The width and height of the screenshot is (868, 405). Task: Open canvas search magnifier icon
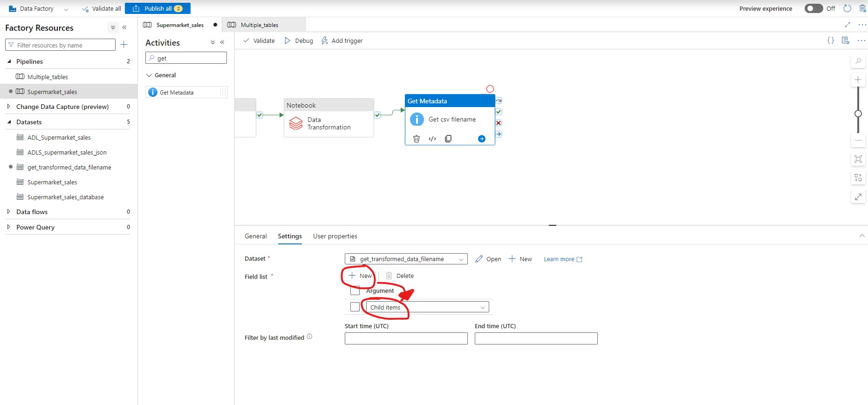(858, 61)
